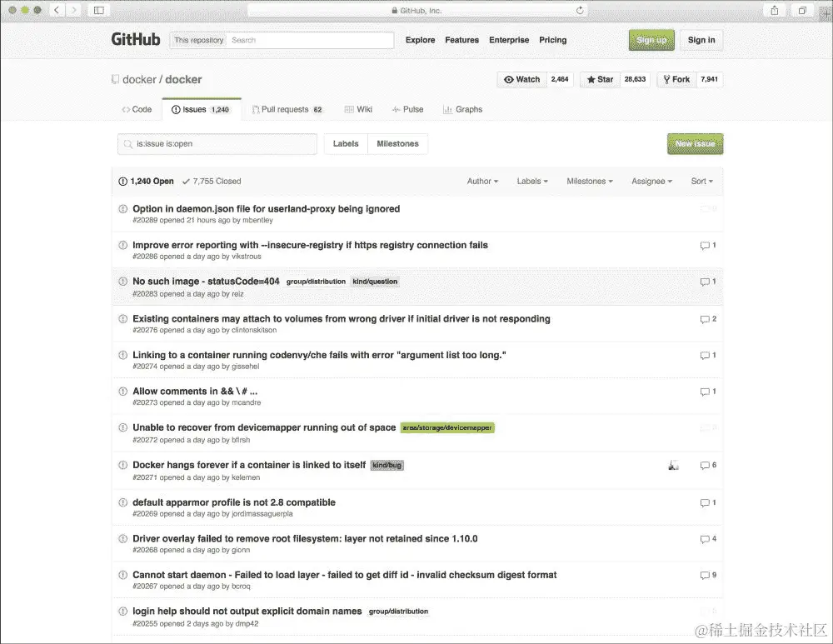Watch the docker repository

click(521, 79)
